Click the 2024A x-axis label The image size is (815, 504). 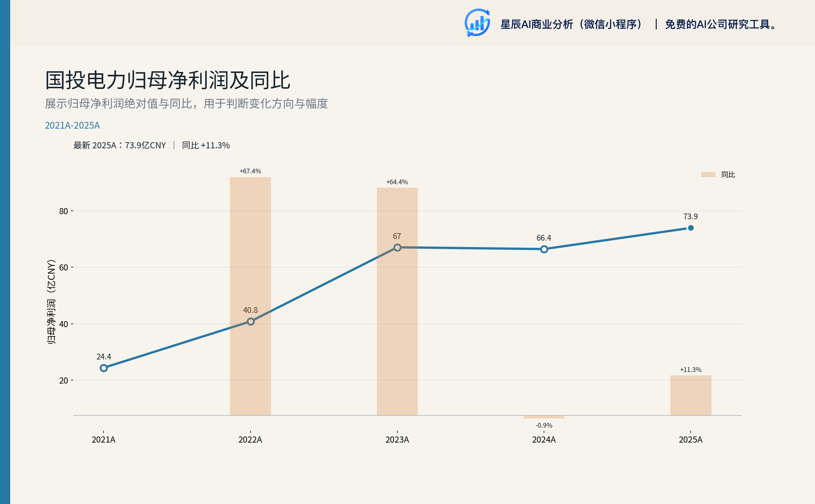click(x=544, y=440)
